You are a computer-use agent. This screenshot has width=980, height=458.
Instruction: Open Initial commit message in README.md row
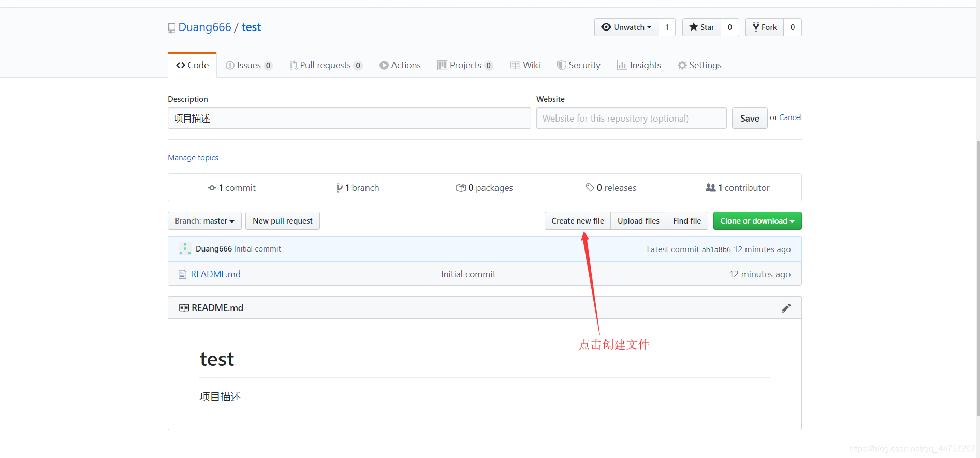[x=469, y=274]
